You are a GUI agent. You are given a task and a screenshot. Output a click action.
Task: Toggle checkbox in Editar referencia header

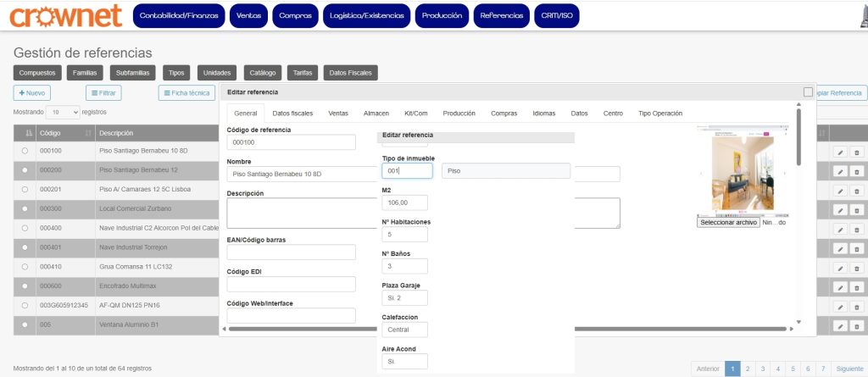pyautogui.click(x=808, y=92)
